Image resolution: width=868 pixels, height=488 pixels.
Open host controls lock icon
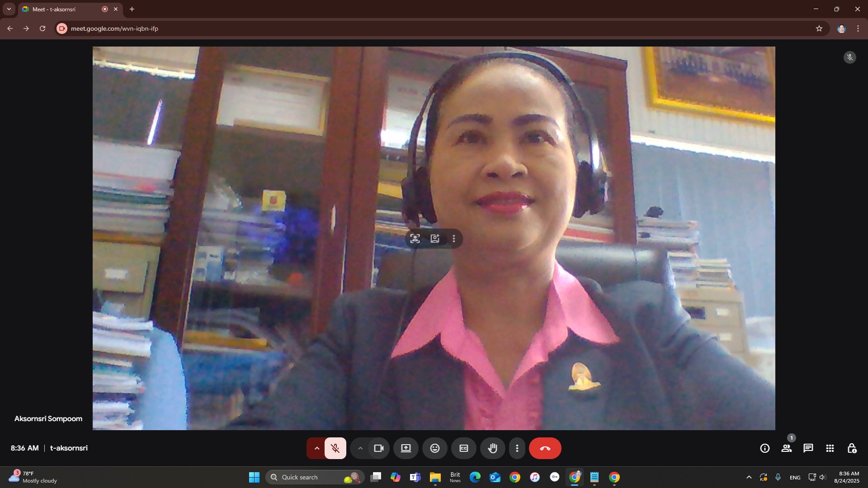852,448
